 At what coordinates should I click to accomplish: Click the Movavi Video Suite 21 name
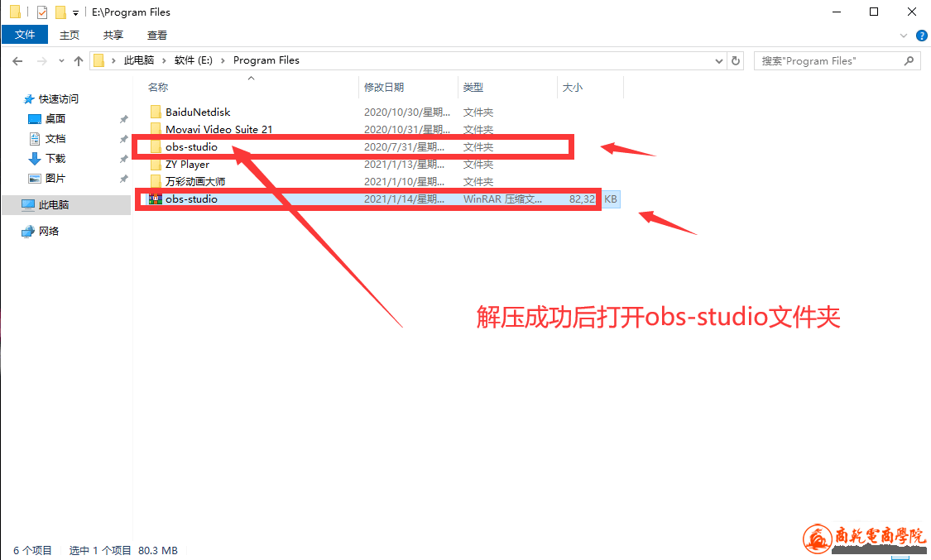point(219,129)
